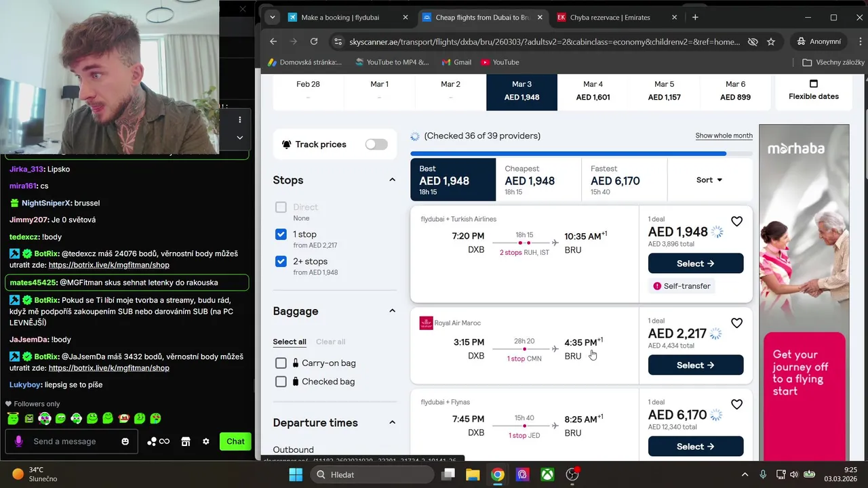Viewport: 868px width, 488px height.
Task: Collapse the Baggage filter section
Action: pos(392,310)
